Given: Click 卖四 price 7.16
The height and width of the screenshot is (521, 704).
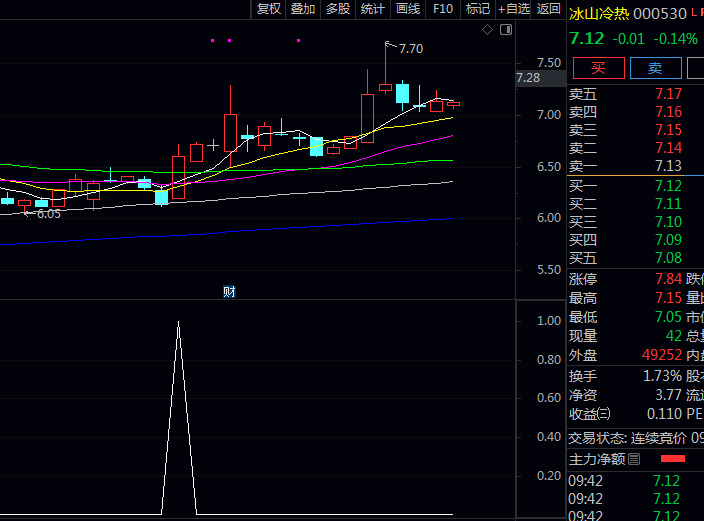Looking at the screenshot, I should click(668, 112).
